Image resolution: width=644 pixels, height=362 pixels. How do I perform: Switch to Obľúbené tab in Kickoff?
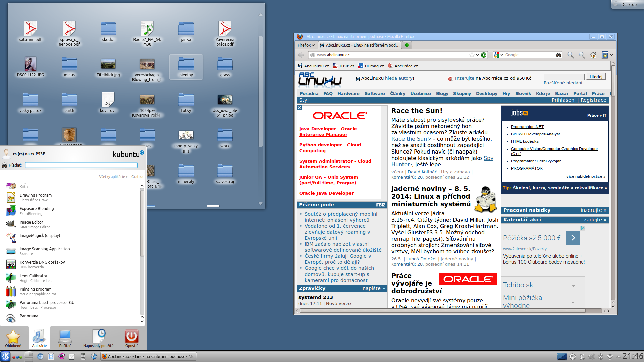coord(13,338)
